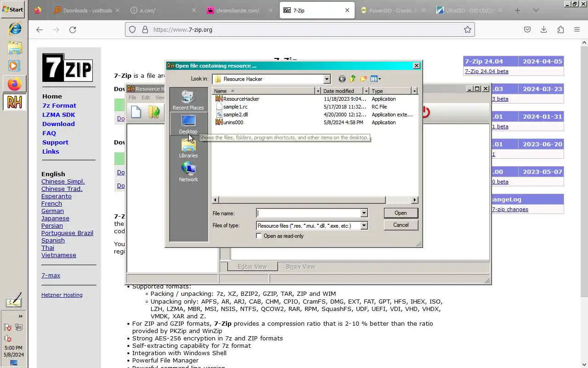Open the 7-Zip 24.04 beta link
Screen dimensions: 588x368
pyautogui.click(x=486, y=71)
